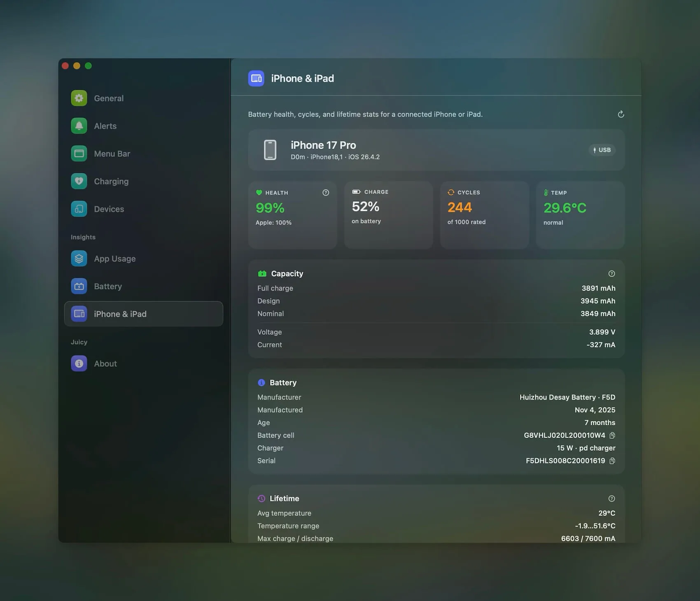700x601 pixels.
Task: Click the Health card help question mark
Action: [326, 192]
